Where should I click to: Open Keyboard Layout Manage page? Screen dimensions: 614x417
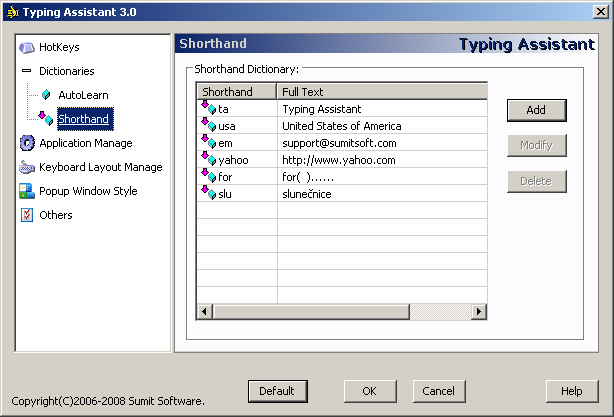(x=101, y=167)
